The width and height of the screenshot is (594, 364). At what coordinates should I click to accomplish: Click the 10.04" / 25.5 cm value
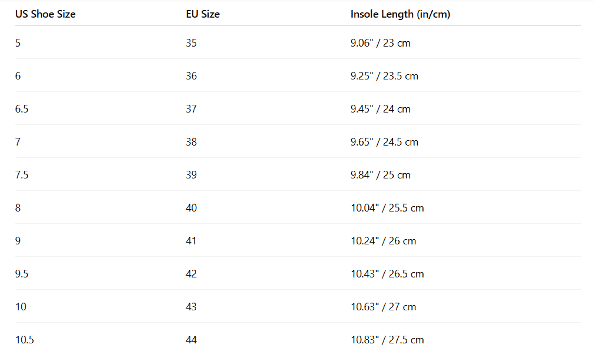tap(387, 208)
